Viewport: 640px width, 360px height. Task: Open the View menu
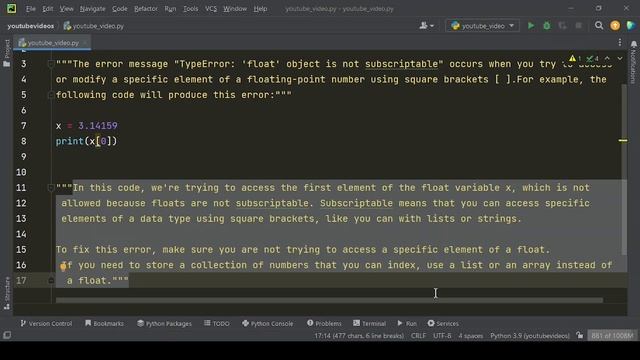click(67, 9)
